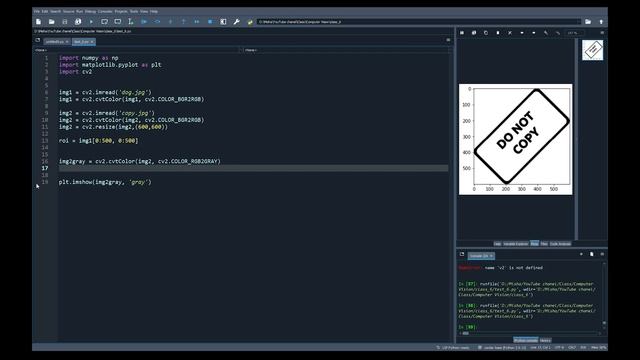Click the memory usage status bar entry
This screenshot has height=360, width=640.
598,348
